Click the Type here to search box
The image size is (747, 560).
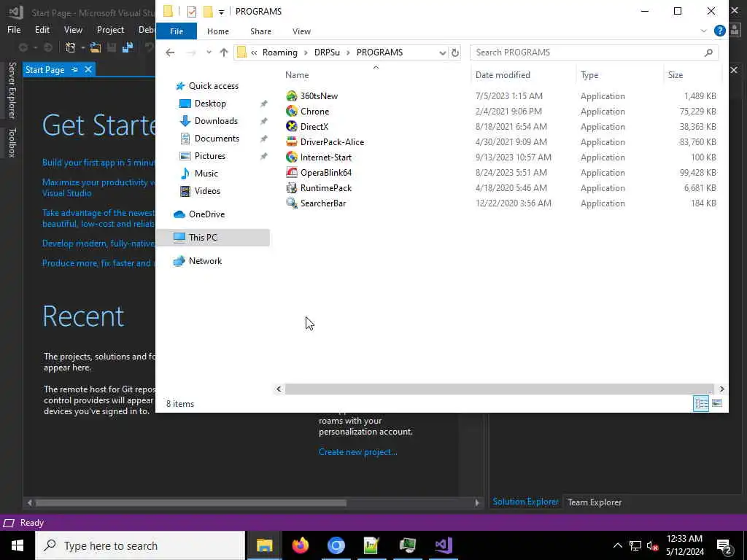[x=140, y=545]
